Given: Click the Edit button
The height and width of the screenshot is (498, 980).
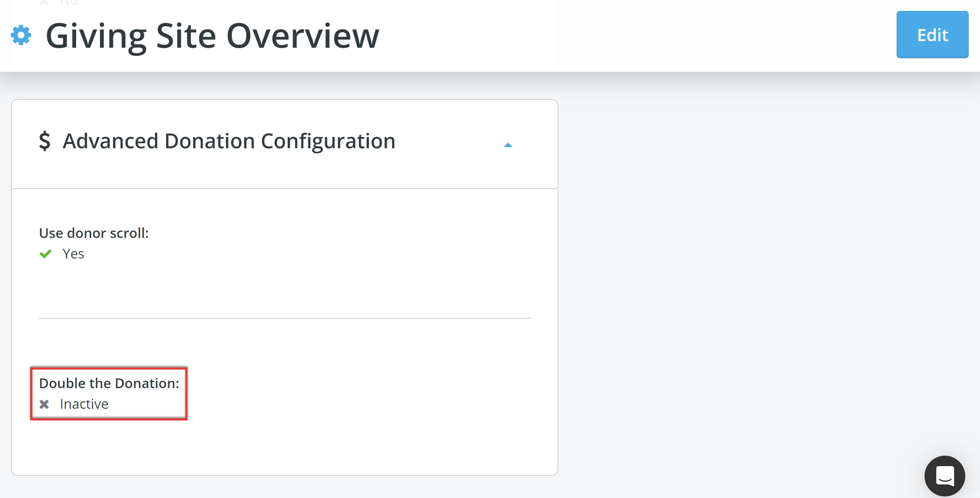Looking at the screenshot, I should click(932, 35).
